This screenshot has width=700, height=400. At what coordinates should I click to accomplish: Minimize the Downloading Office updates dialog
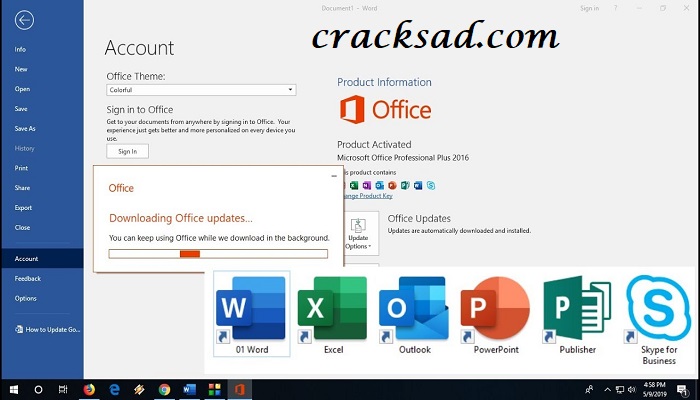coord(334,176)
